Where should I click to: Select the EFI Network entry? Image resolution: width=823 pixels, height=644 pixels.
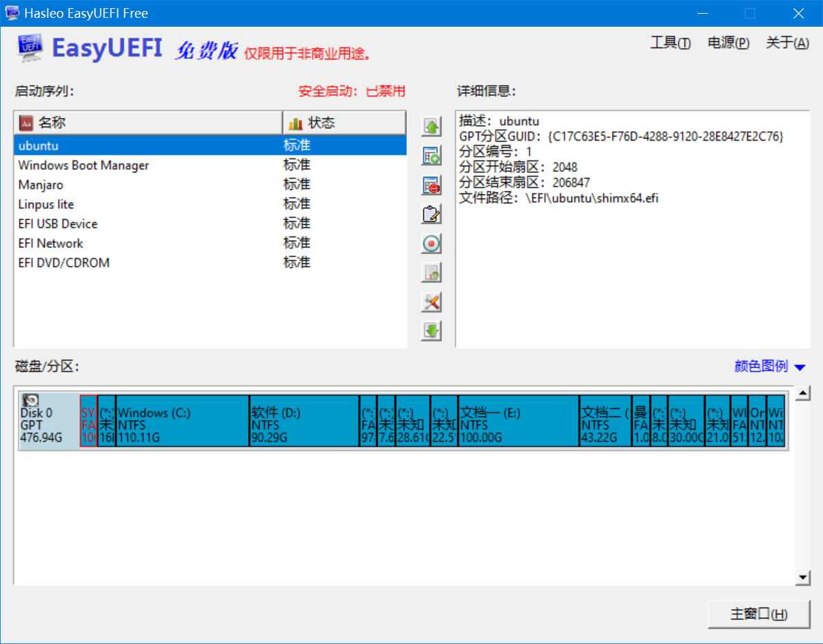pyautogui.click(x=210, y=243)
